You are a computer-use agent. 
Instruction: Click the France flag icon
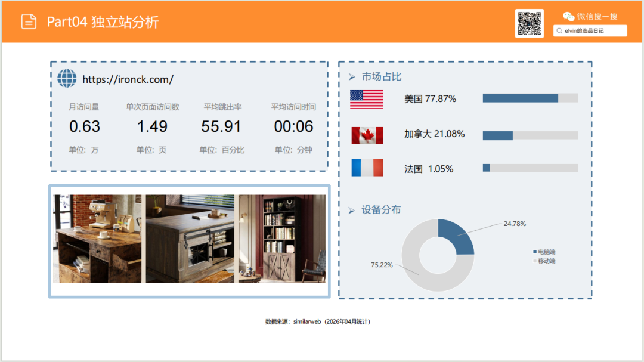[367, 168]
